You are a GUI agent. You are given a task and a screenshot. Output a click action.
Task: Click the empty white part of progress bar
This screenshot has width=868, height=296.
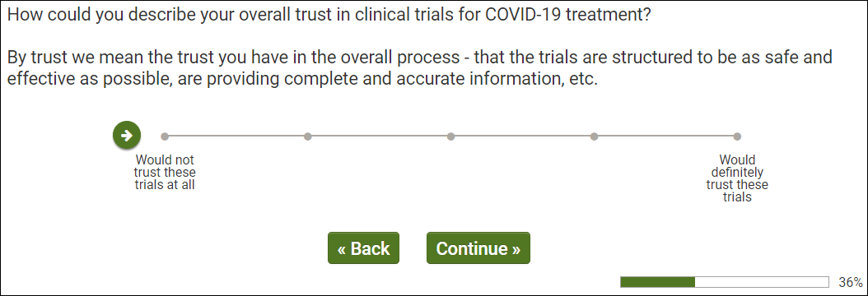[x=762, y=282]
